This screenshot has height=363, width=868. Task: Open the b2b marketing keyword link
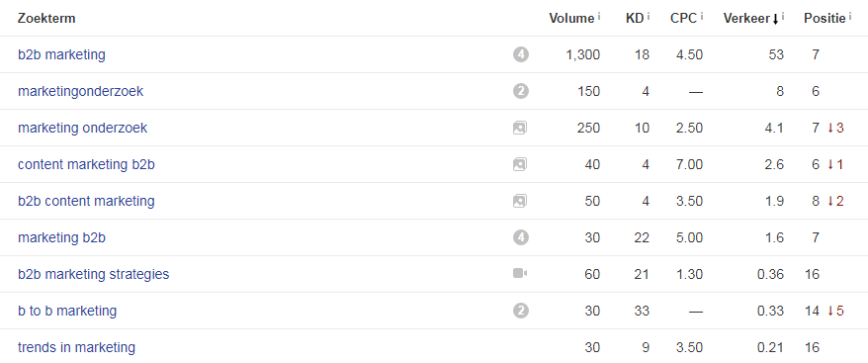61,54
